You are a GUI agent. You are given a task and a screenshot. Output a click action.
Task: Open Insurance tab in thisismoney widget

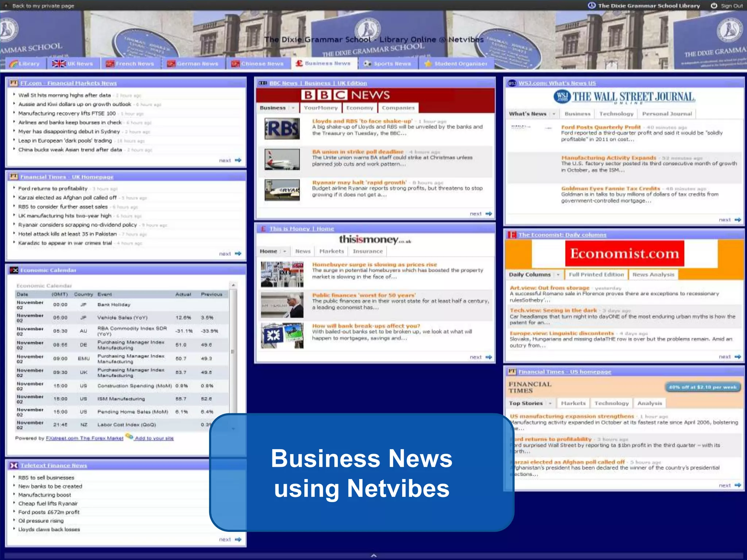(x=368, y=251)
